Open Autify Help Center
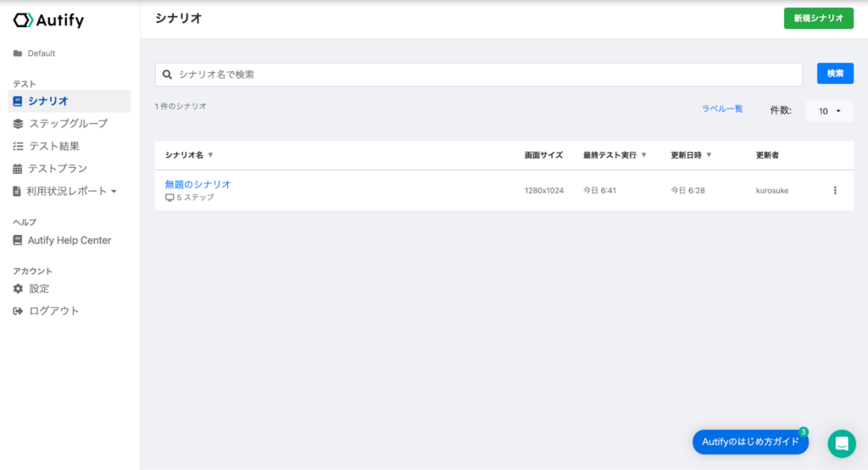 [70, 240]
